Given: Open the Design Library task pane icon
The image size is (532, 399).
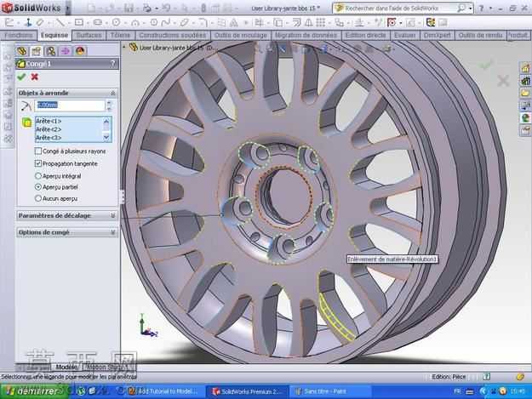Looking at the screenshot, I should [x=525, y=80].
